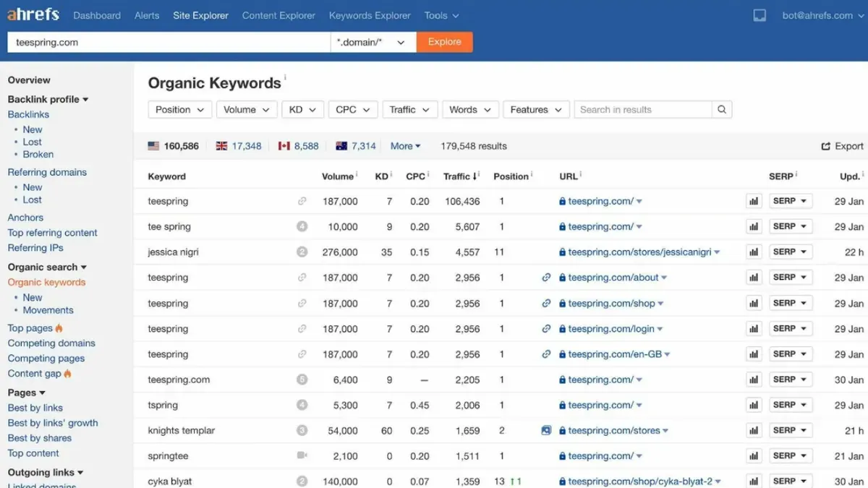Open the *.domain/* mode dropdown
Viewport: 868px width, 488px height.
coord(373,42)
